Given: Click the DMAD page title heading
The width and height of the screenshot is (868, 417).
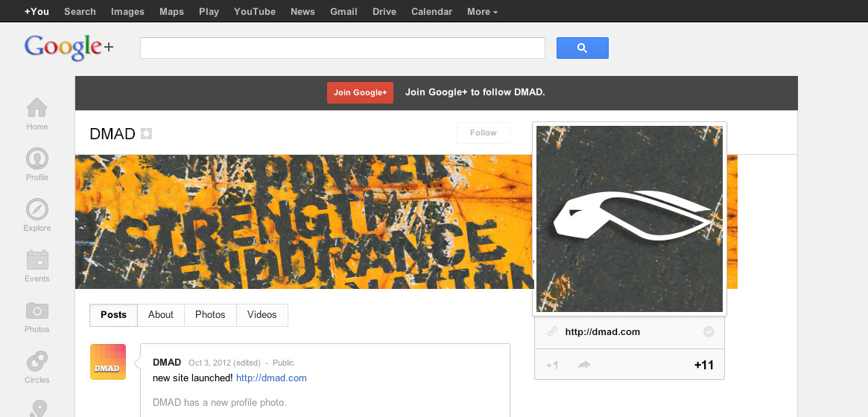Looking at the screenshot, I should pyautogui.click(x=113, y=134).
